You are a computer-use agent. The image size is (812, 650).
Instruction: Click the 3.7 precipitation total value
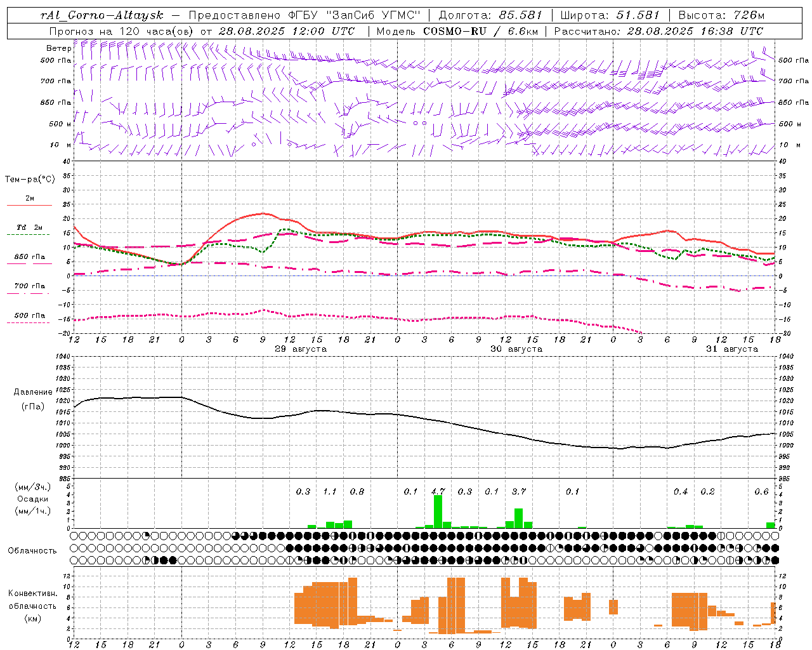[519, 491]
